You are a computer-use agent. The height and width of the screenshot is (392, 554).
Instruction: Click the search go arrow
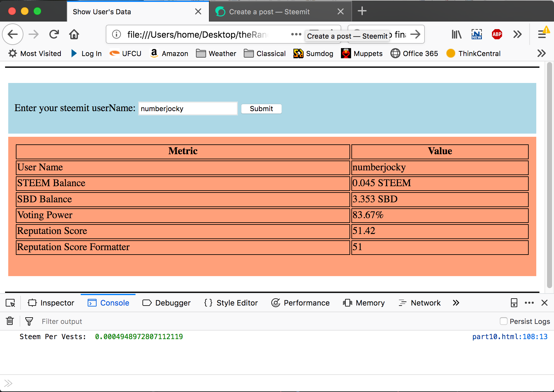pyautogui.click(x=415, y=34)
